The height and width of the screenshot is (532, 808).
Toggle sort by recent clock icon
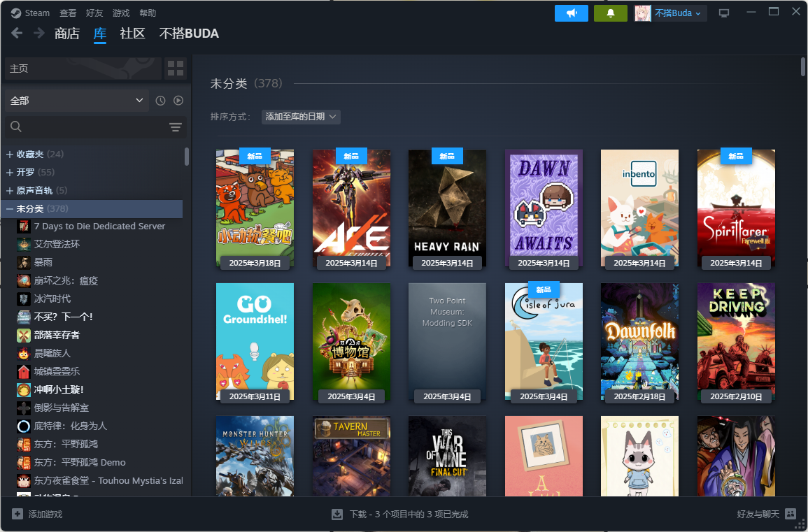pos(161,101)
